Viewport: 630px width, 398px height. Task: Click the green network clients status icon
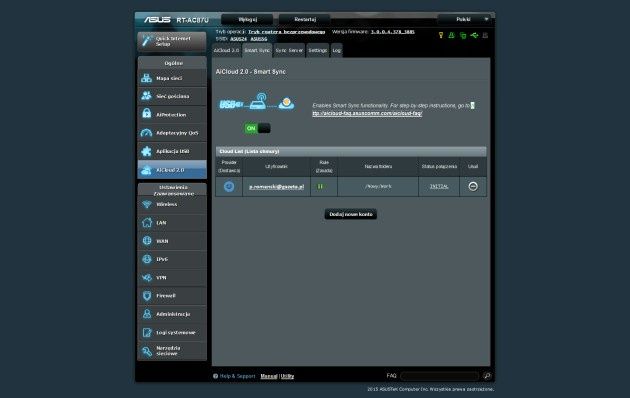463,35
